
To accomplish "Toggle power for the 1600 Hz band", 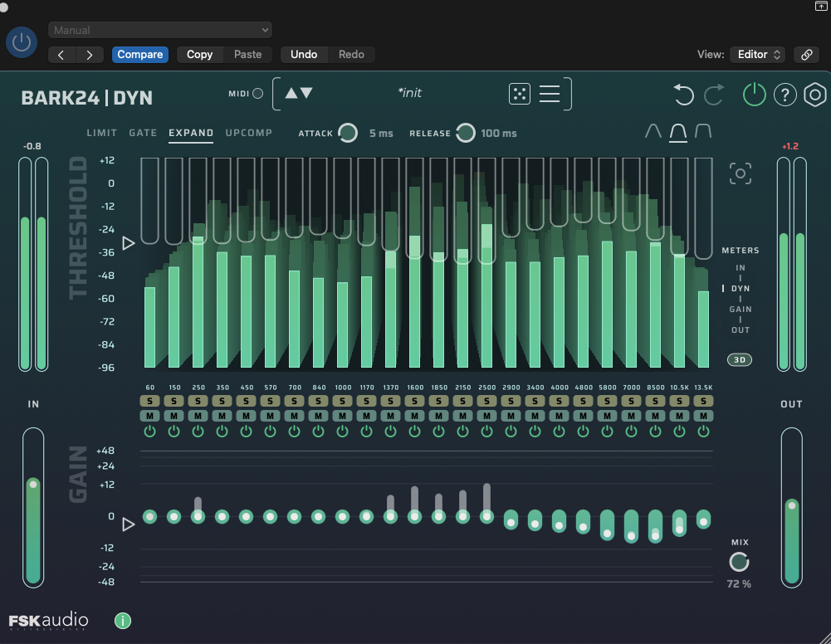I will click(x=414, y=431).
